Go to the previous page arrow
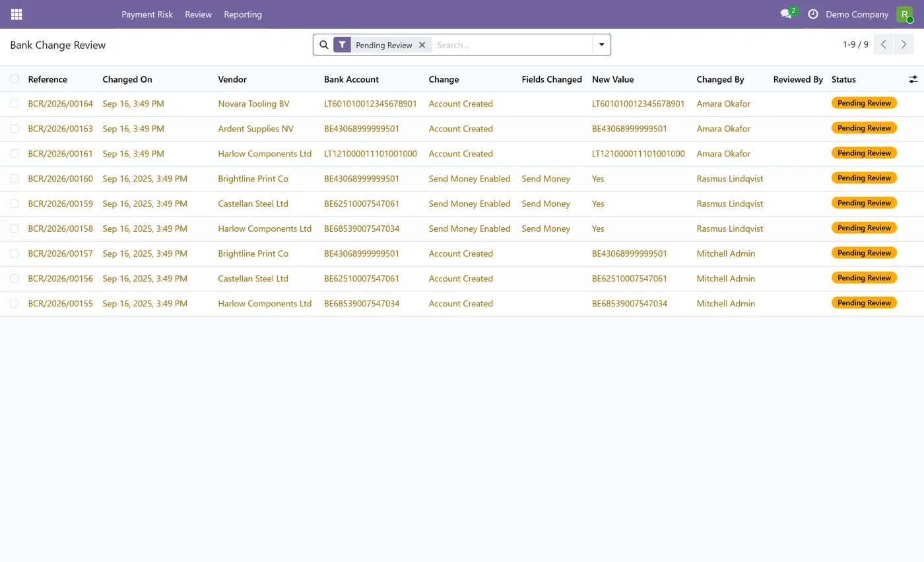 pyautogui.click(x=884, y=45)
